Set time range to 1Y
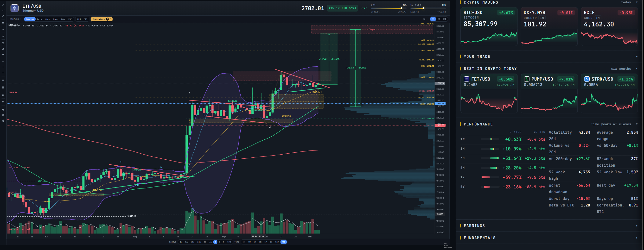This screenshot has height=250, width=644. pyautogui.click(x=266, y=242)
